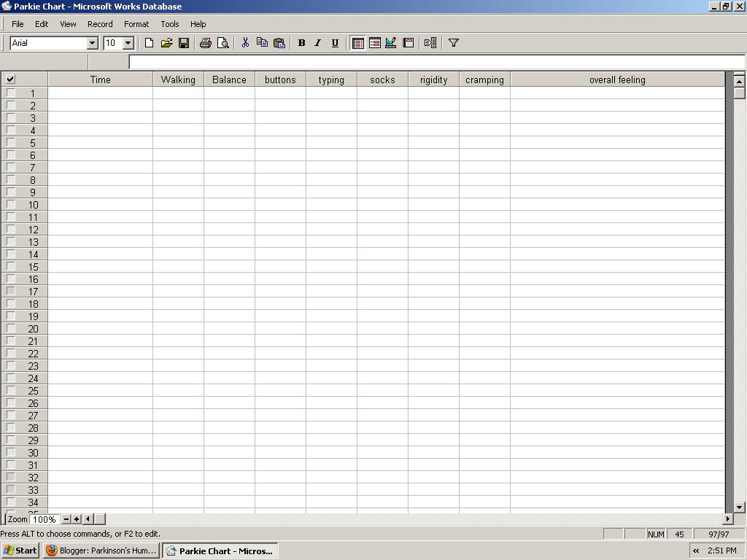Click the New document icon
The image size is (747, 560).
[x=149, y=43]
